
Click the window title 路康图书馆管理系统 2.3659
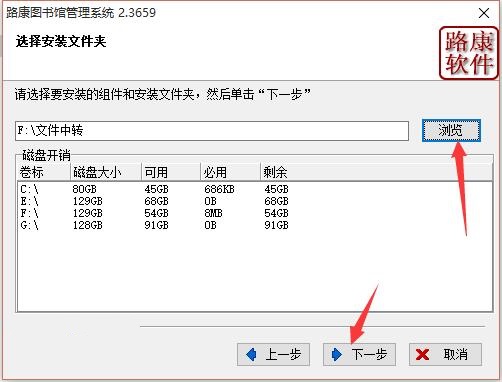(81, 13)
